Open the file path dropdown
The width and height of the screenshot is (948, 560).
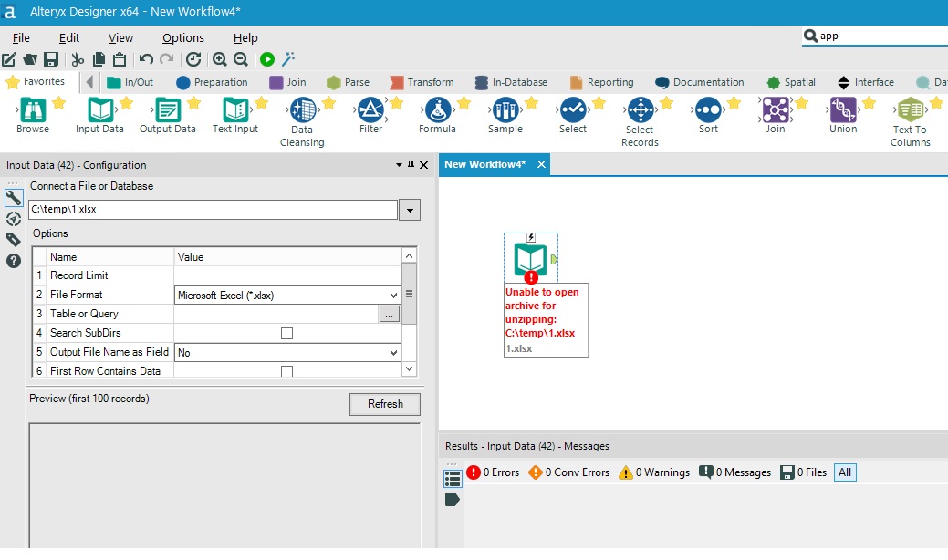tap(409, 210)
